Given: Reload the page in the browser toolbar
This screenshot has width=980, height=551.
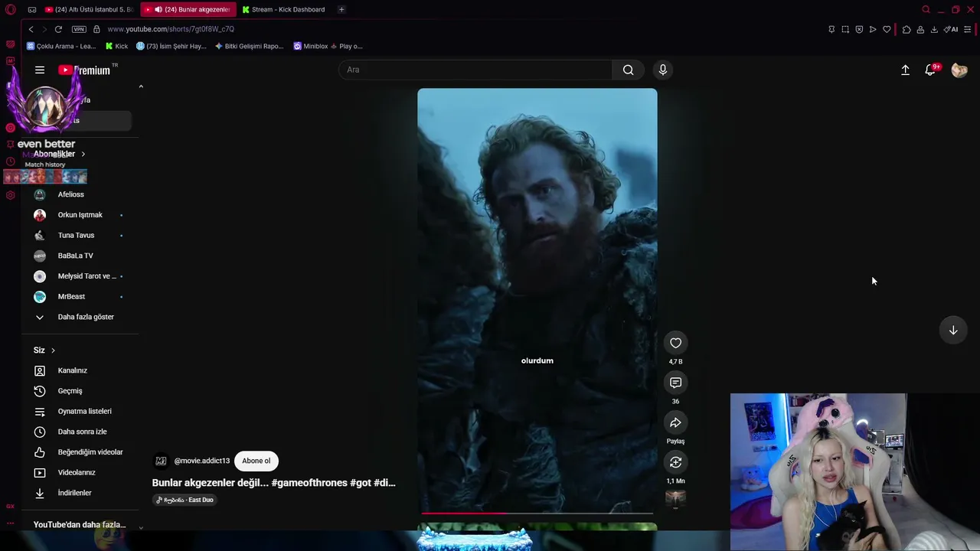Looking at the screenshot, I should tap(58, 29).
